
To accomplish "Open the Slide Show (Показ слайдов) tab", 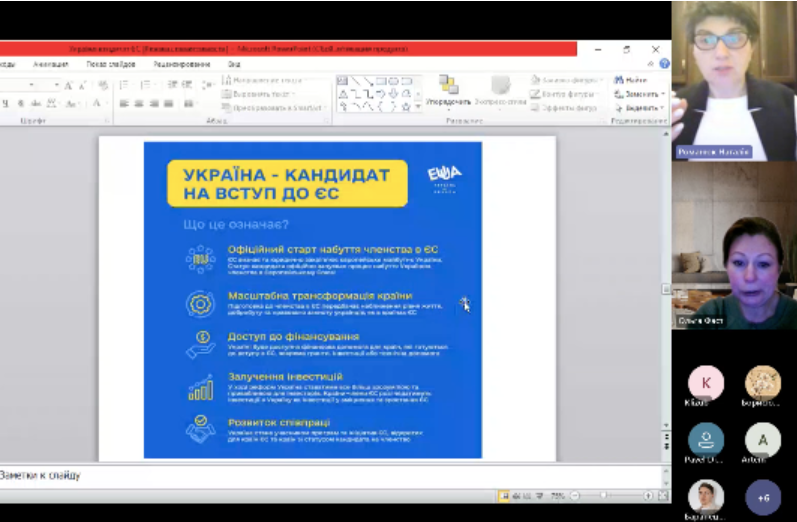I will click(110, 63).
